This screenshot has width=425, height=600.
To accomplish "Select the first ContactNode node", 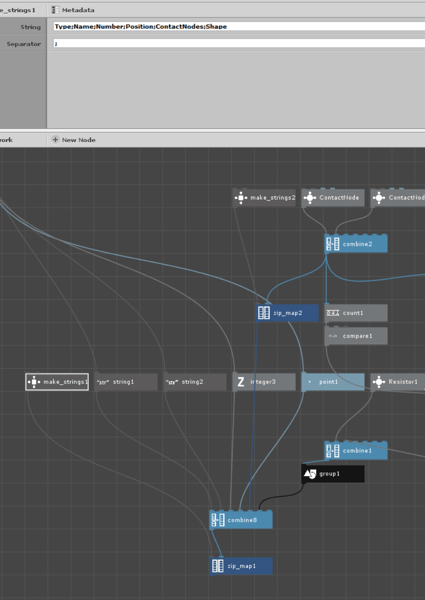I will point(333,198).
